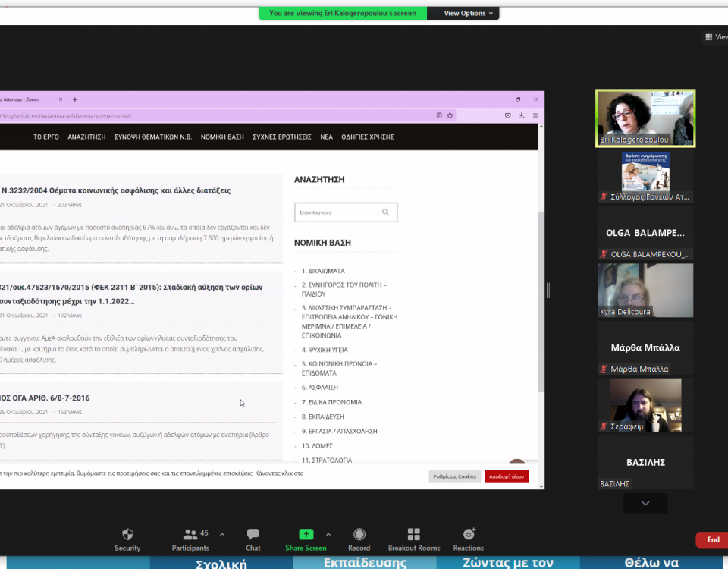The height and width of the screenshot is (569, 728).
Task: Open the Chat bubble icon
Action: coord(253,534)
